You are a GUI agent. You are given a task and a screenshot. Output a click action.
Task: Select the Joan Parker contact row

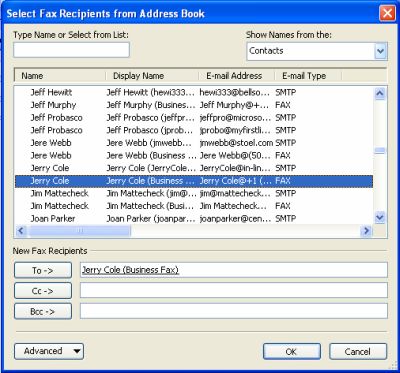click(x=194, y=219)
